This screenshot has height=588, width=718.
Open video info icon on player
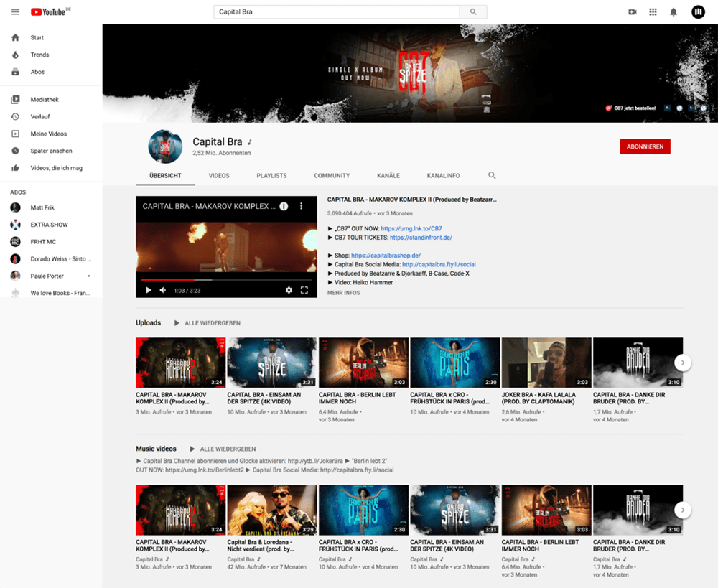pyautogui.click(x=284, y=206)
